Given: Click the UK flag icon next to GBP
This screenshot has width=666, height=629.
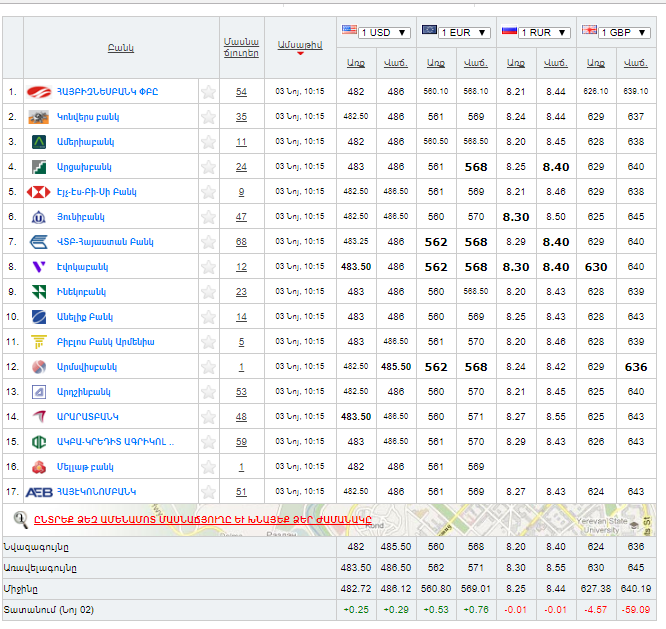Looking at the screenshot, I should (590, 30).
